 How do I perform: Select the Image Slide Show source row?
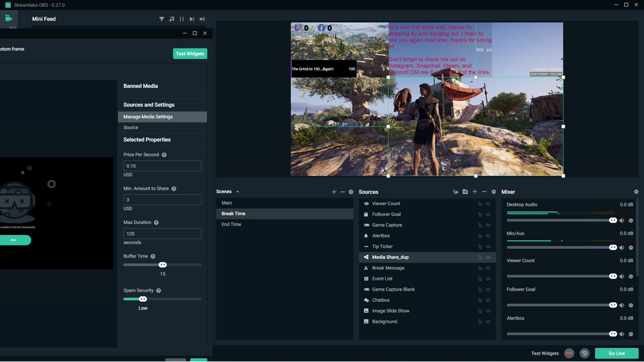[x=427, y=311]
